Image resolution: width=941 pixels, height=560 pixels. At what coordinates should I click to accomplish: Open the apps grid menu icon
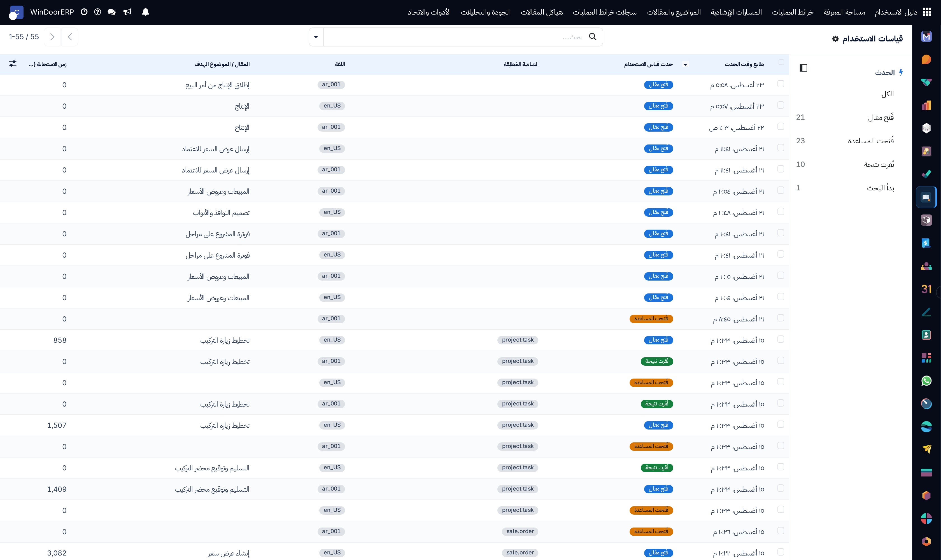point(927,12)
